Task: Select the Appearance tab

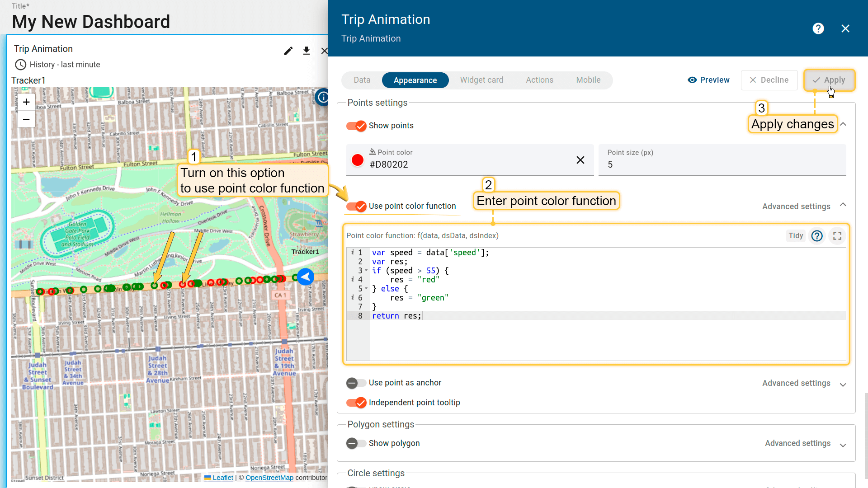Action: (x=415, y=80)
